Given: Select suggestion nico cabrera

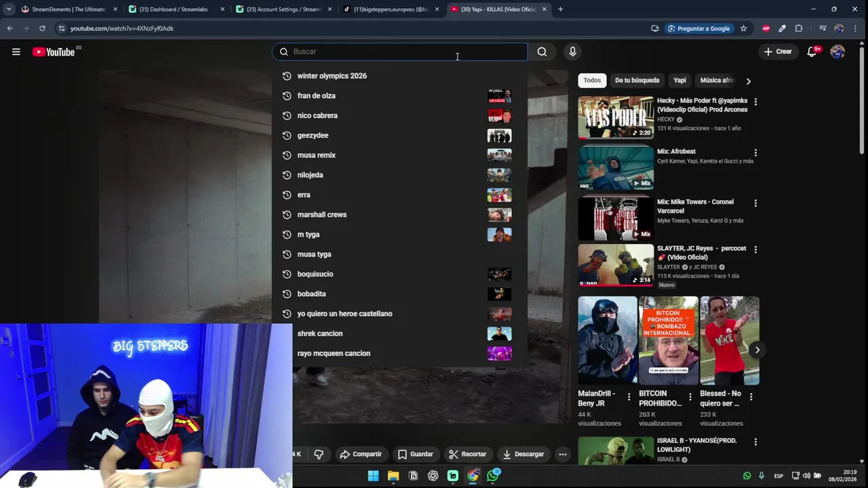Looking at the screenshot, I should 399,115.
